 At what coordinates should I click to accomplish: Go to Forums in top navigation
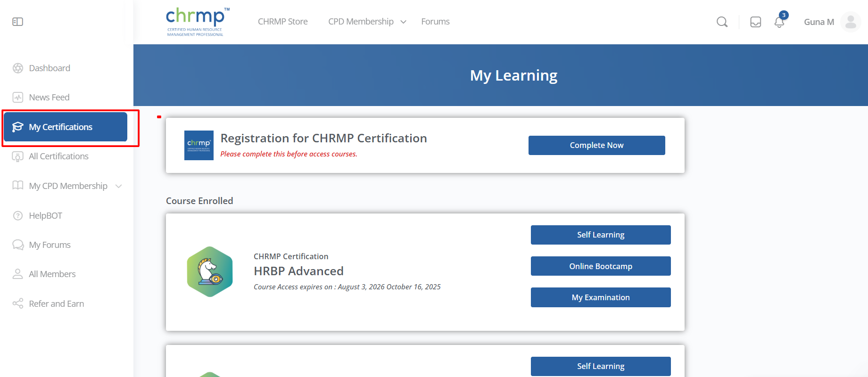435,22
